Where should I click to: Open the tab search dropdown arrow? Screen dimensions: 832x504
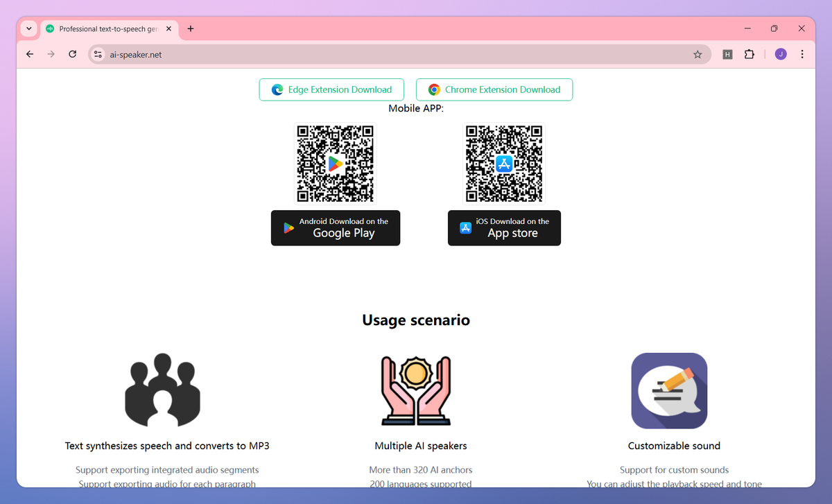coord(28,29)
